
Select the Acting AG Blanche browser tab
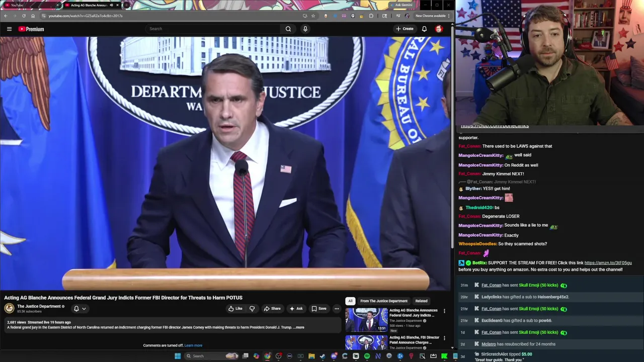92,5
